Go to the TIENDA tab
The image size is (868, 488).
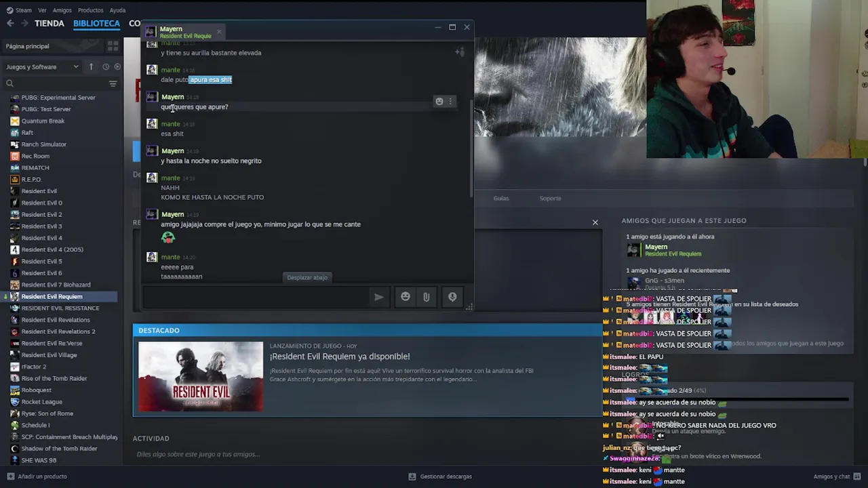coord(50,23)
